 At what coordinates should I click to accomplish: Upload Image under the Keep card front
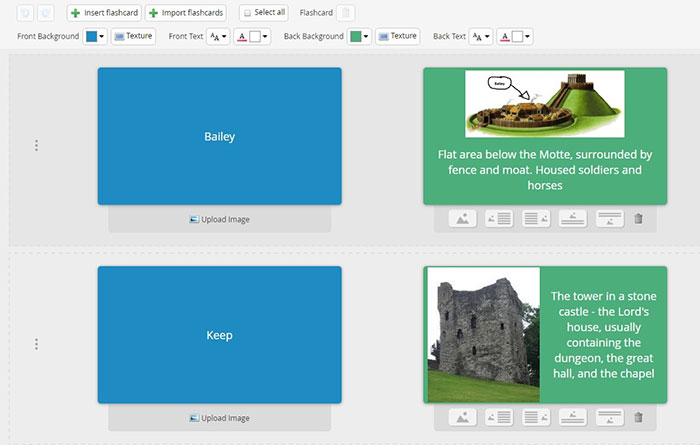pos(219,418)
